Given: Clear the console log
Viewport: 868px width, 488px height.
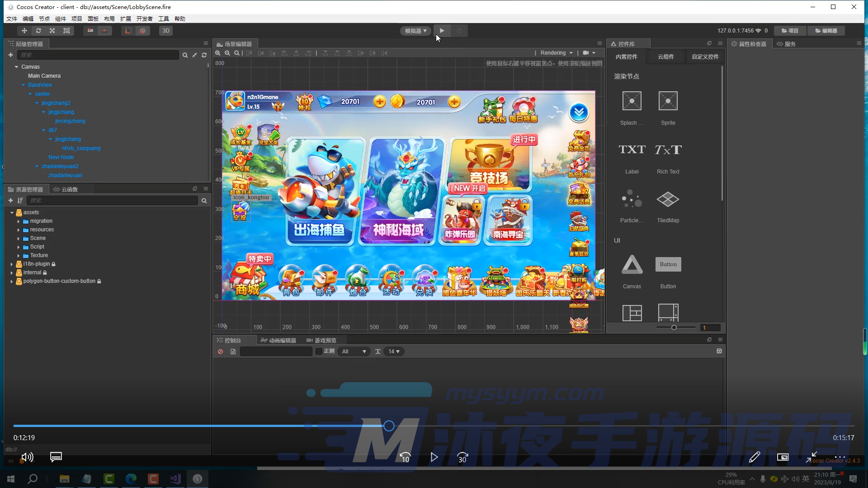Looking at the screenshot, I should (x=220, y=352).
